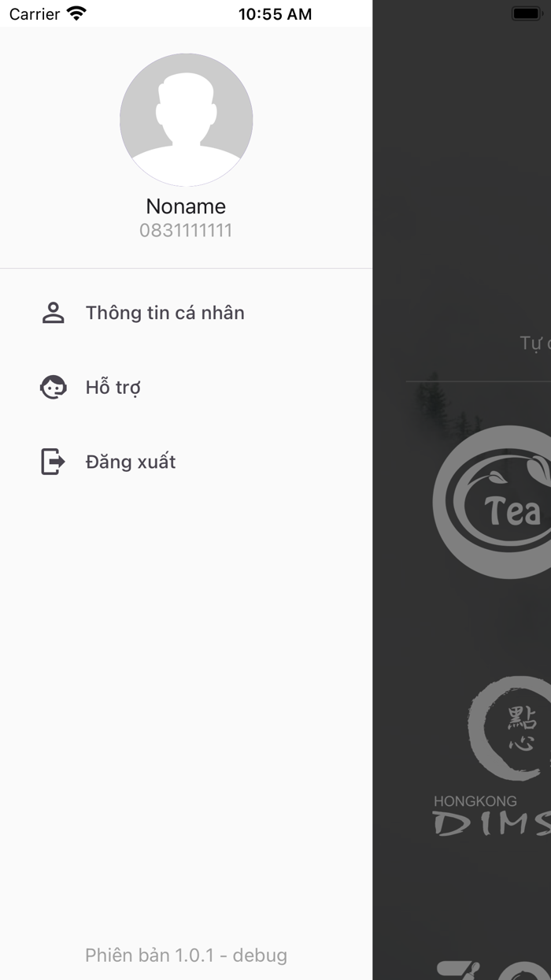Tap the dimmed 'Tự' text behind drawer
The width and height of the screenshot is (551, 980).
pyautogui.click(x=534, y=343)
